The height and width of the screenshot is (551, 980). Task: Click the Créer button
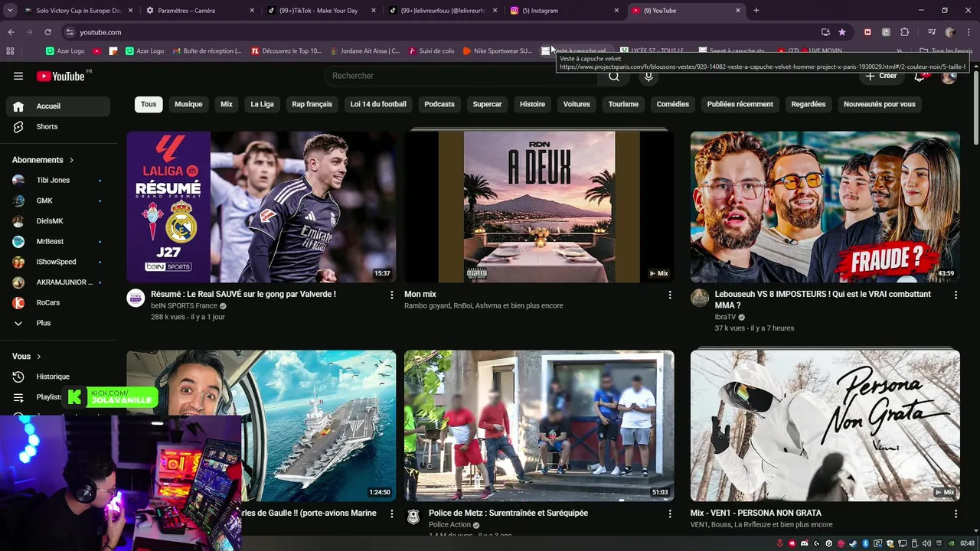[880, 76]
